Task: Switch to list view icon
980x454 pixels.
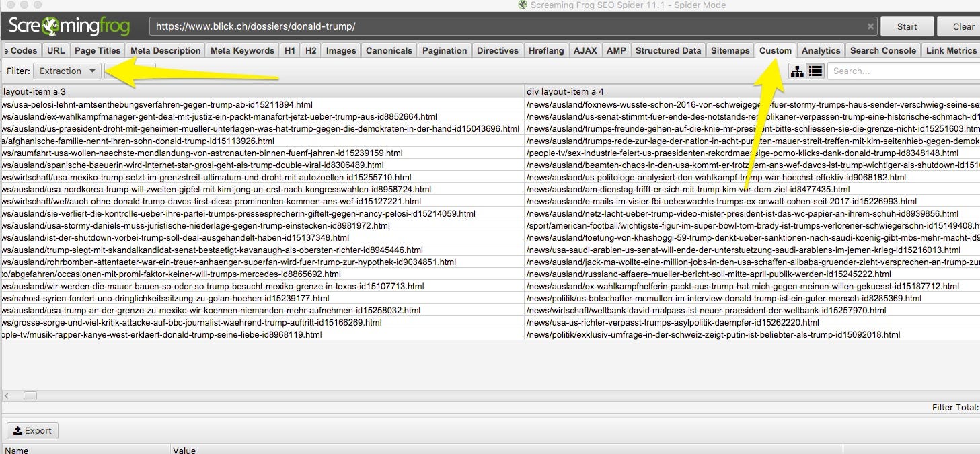Action: (815, 71)
